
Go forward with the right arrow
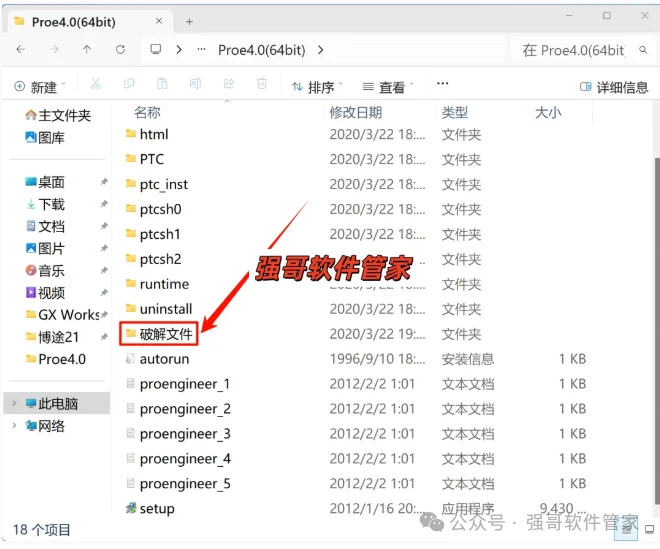[x=54, y=50]
